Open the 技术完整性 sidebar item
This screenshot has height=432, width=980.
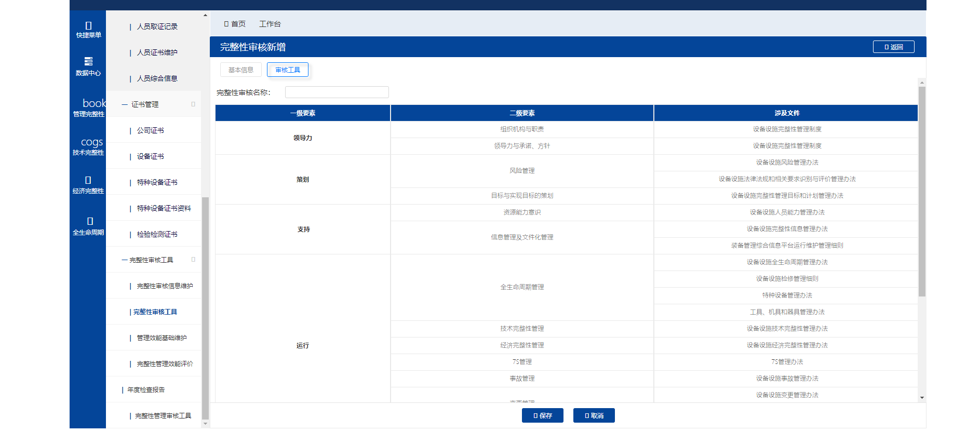[88, 146]
